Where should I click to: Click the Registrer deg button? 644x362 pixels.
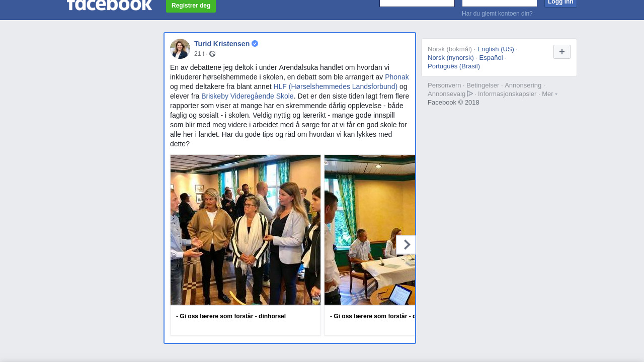coord(191,6)
